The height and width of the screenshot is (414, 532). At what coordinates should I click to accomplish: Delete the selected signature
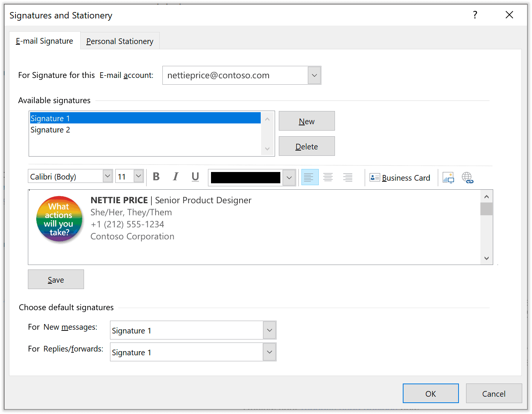pos(307,146)
